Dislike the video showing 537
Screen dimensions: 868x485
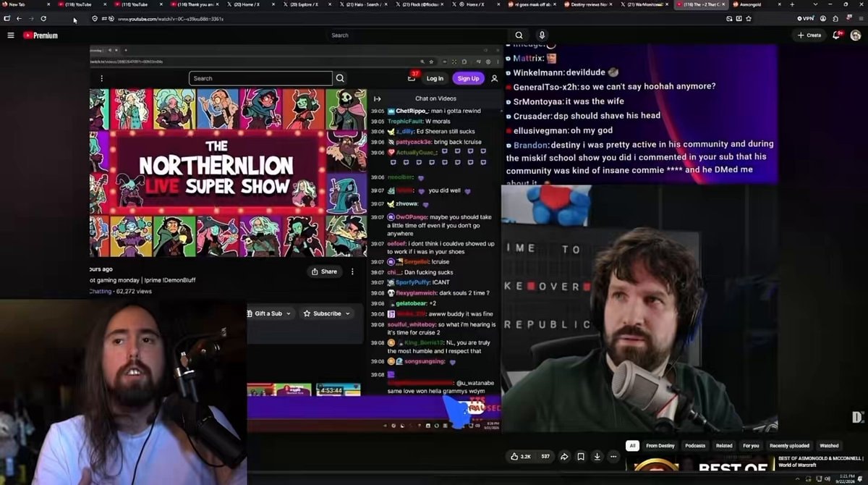(546, 457)
